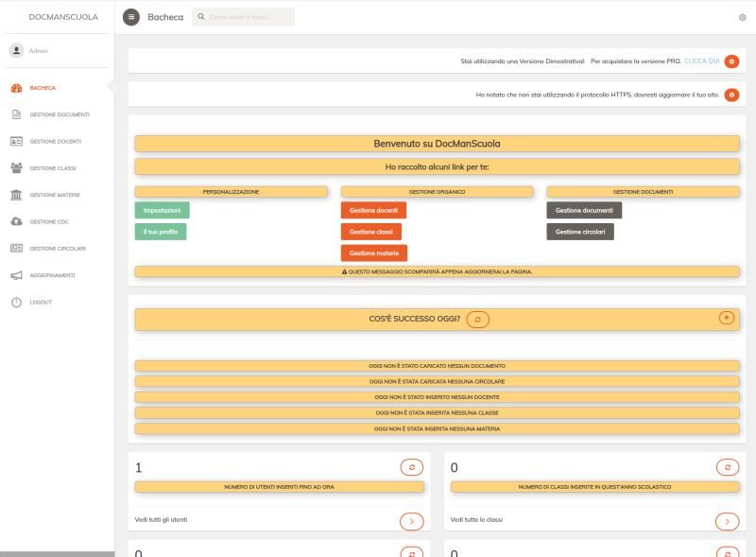The height and width of the screenshot is (557, 756).
Task: Open Vedi tutte le classi arrow
Action: [726, 519]
